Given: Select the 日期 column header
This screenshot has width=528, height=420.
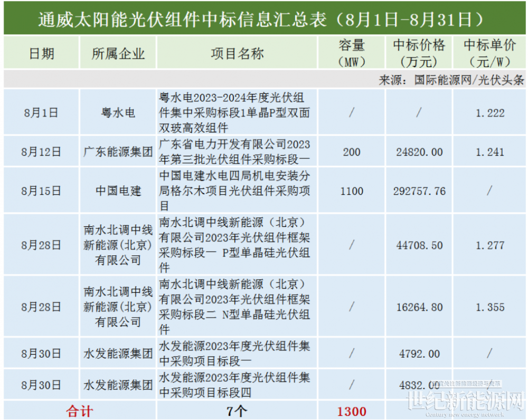Looking at the screenshot, I should pos(41,53).
